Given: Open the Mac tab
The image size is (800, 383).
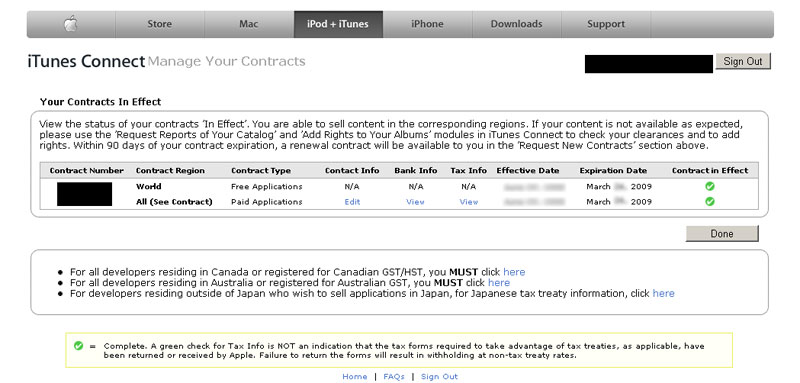Looking at the screenshot, I should coord(248,24).
